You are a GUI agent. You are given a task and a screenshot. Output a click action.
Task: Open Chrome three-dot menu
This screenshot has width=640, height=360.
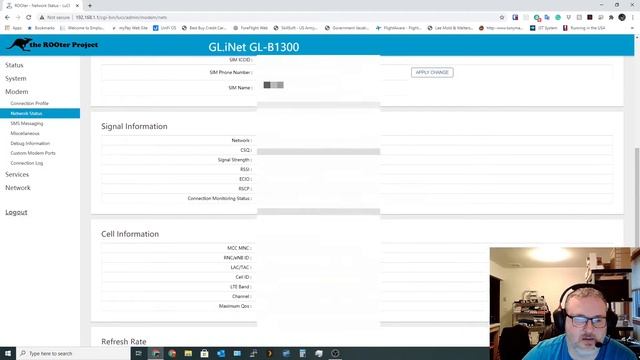633,18
